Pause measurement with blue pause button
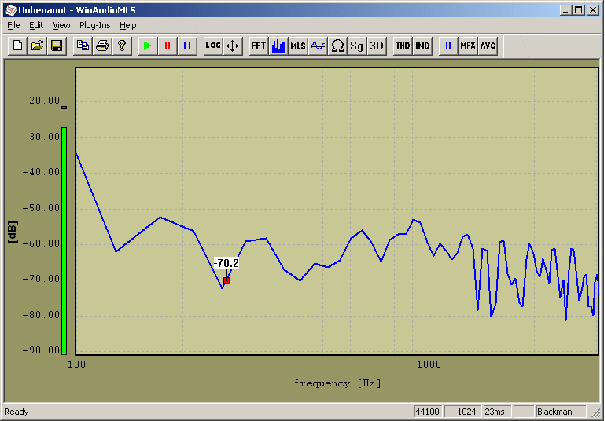Screen dimensions: 605x421 tap(186, 46)
